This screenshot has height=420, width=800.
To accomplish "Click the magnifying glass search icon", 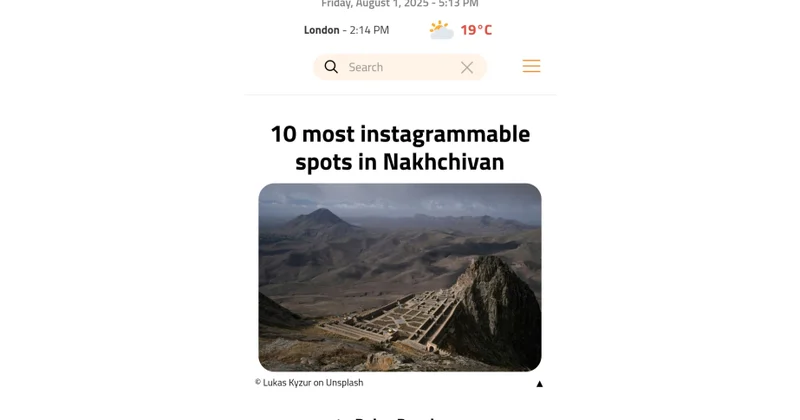I will (331, 67).
